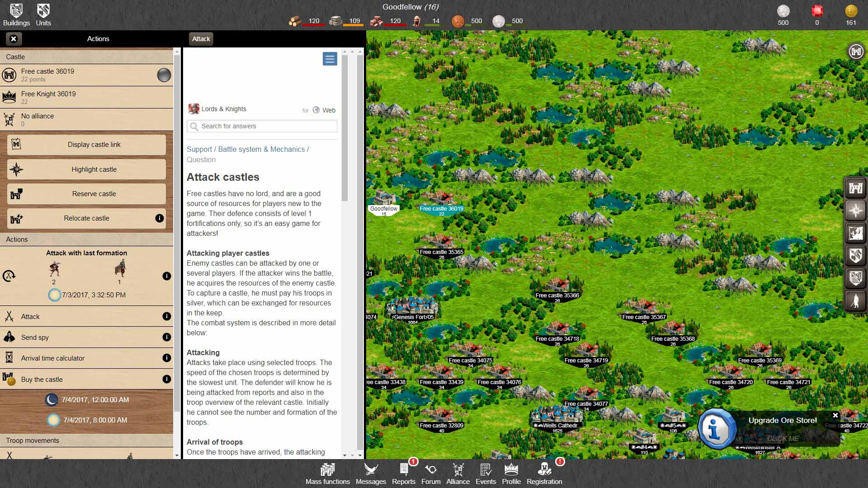Show info for the Attack action
Image resolution: width=868 pixels, height=488 pixels.
click(x=166, y=316)
